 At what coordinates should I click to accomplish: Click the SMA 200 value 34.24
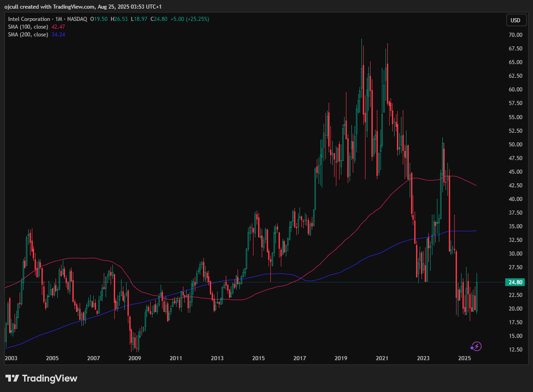[x=58, y=35]
